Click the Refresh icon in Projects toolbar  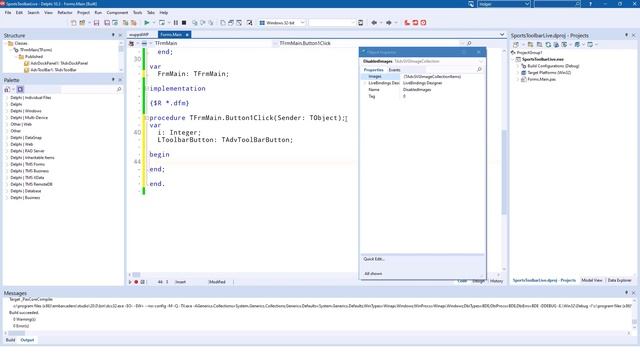pyautogui.click(x=548, y=44)
